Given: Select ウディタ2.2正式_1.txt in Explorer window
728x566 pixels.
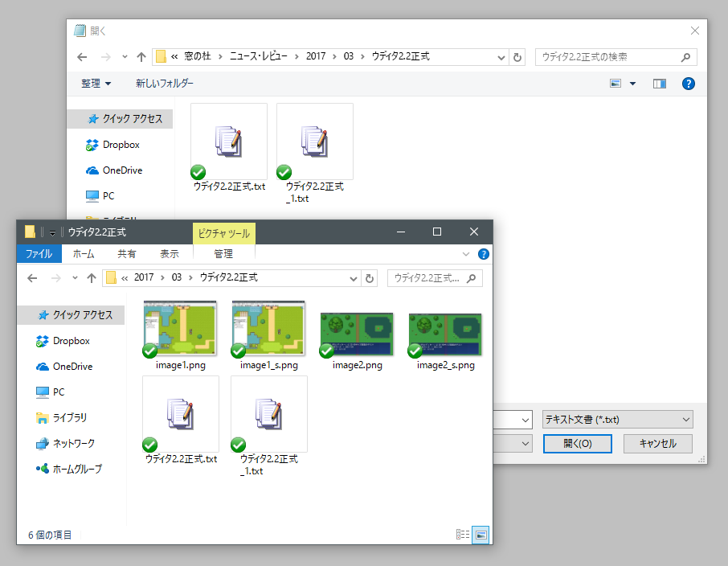Looking at the screenshot, I should (269, 426).
